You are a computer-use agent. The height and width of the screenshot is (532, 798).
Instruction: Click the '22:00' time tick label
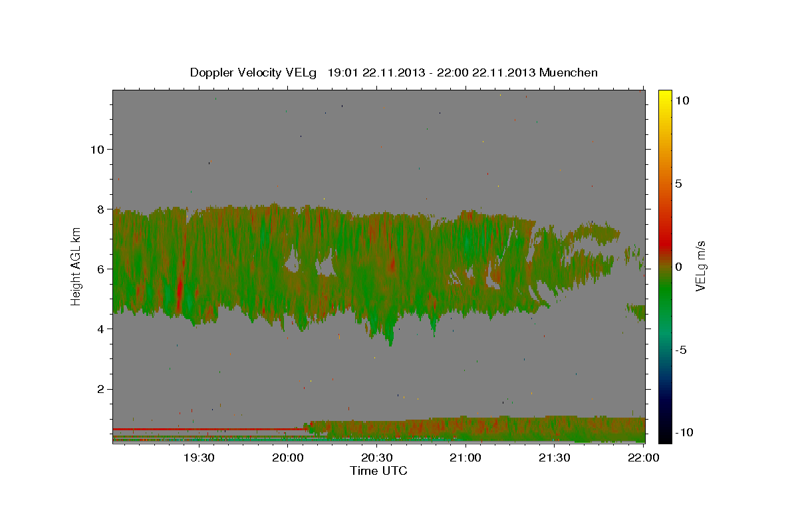[x=642, y=458]
